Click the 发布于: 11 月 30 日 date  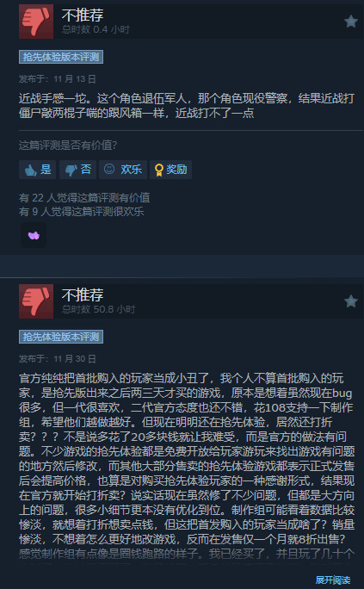pos(58,359)
